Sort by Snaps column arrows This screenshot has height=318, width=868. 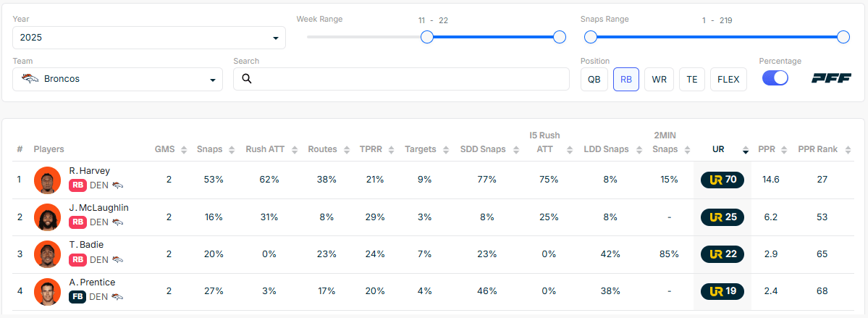(x=232, y=150)
